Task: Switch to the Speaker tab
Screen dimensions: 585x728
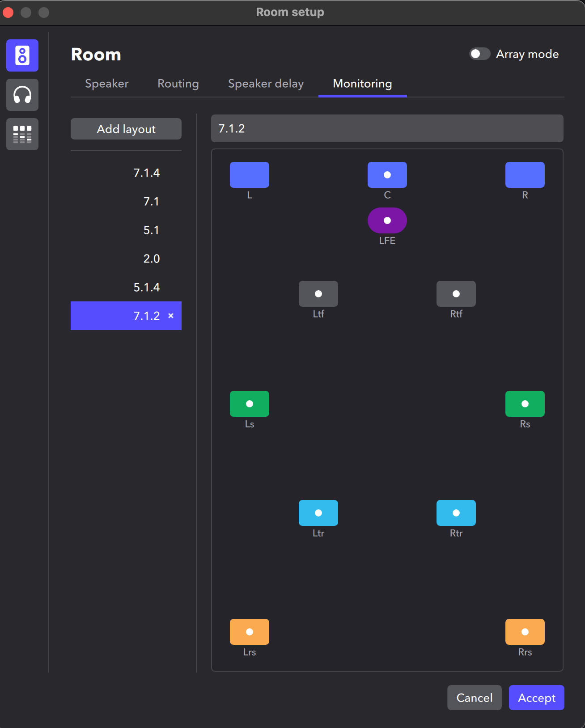Action: tap(107, 84)
